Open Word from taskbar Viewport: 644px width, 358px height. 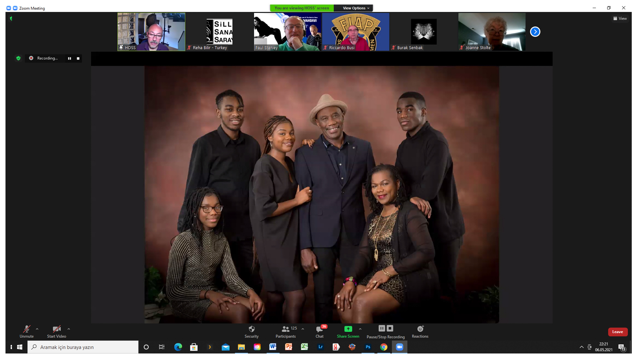pos(273,347)
